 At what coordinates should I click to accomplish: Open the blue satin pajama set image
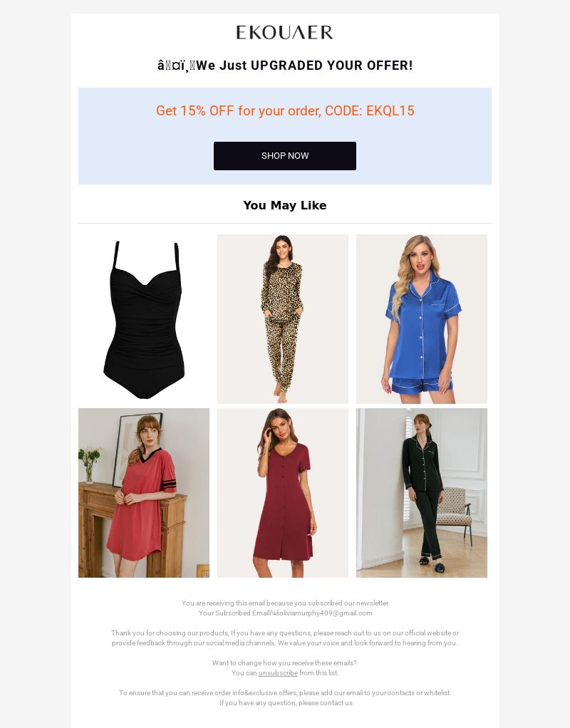(x=421, y=319)
